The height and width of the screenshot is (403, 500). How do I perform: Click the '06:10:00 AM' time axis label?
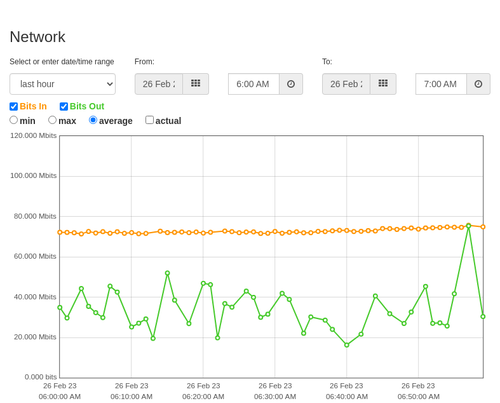pyautogui.click(x=131, y=397)
